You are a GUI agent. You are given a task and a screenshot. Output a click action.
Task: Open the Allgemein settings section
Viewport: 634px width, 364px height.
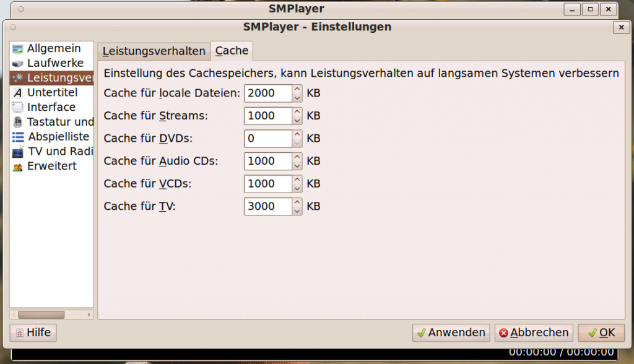pos(52,48)
